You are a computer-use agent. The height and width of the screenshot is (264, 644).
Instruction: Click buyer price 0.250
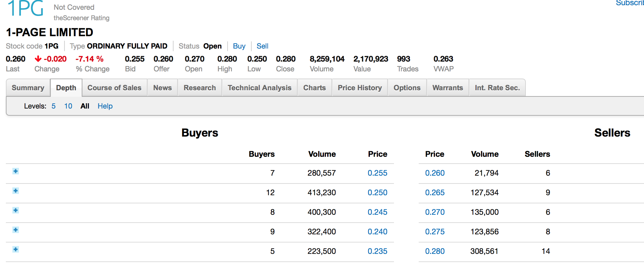[377, 193]
